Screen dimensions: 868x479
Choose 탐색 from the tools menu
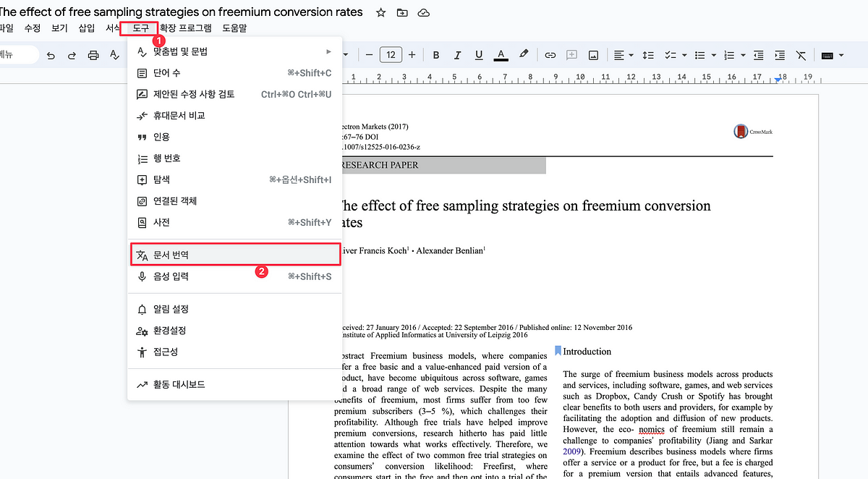233,179
